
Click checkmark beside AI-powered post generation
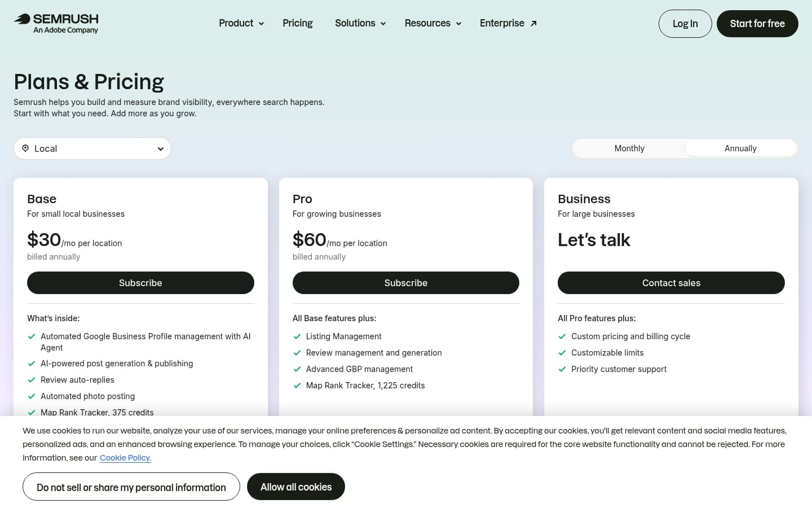(x=32, y=364)
